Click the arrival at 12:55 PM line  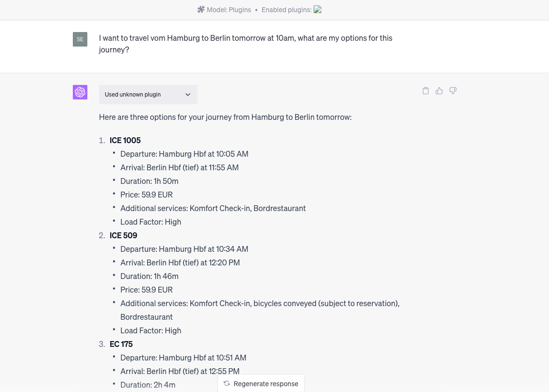pos(180,371)
